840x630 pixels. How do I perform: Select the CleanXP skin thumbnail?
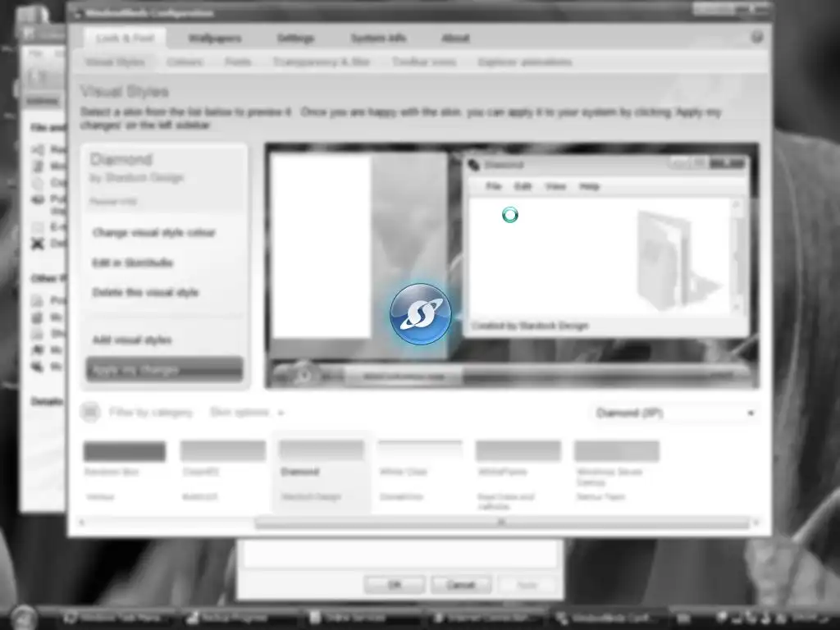[223, 451]
